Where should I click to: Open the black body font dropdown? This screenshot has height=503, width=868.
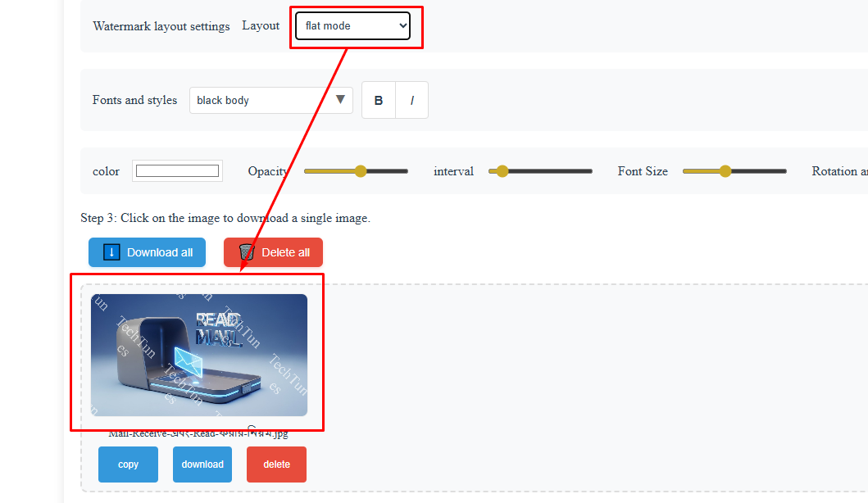pos(271,100)
